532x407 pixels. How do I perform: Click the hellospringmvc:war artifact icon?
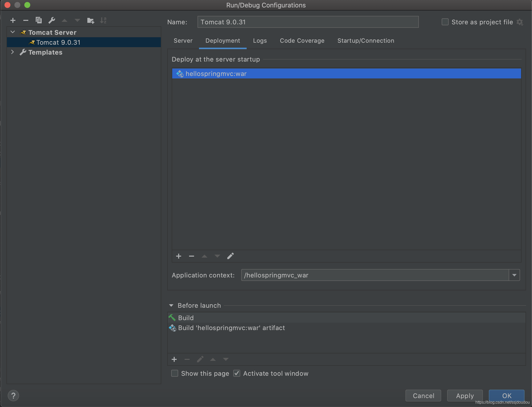[x=180, y=74]
